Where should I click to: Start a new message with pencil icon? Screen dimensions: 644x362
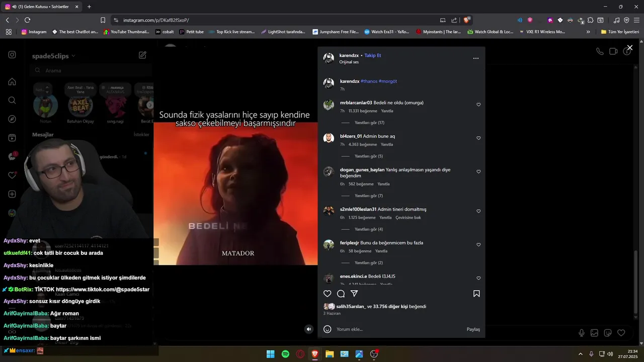pos(142,55)
